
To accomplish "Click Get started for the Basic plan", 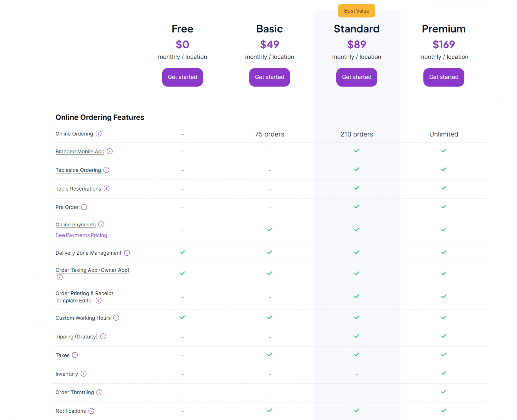I will tap(269, 77).
